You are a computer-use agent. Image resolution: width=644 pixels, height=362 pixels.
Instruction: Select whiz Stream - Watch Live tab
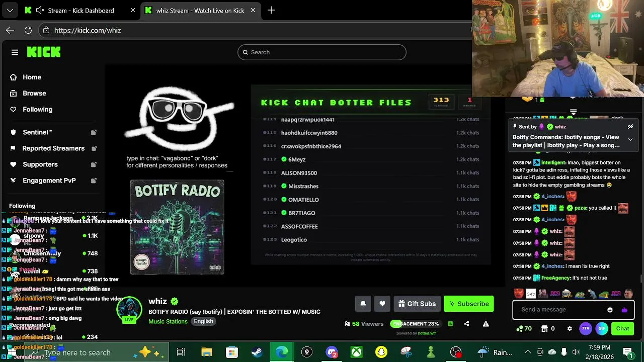(200, 10)
